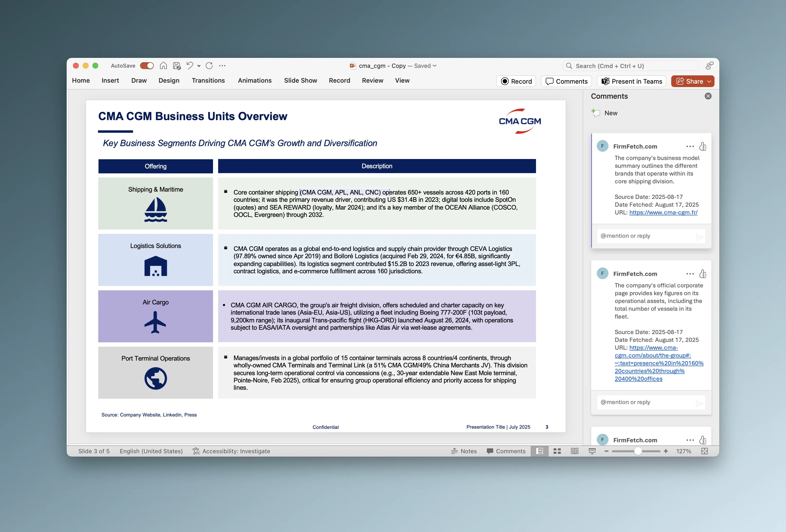Like the second FirmFetch.com comment
The height and width of the screenshot is (532, 786).
pos(703,274)
